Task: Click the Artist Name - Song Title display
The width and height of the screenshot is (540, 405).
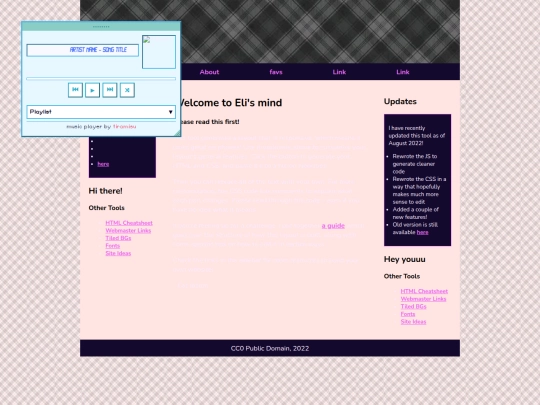Action: point(83,50)
